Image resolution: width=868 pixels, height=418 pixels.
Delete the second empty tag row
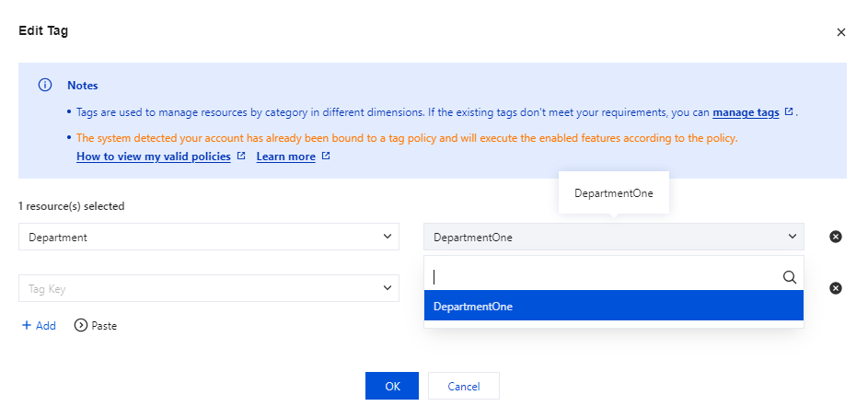[836, 288]
